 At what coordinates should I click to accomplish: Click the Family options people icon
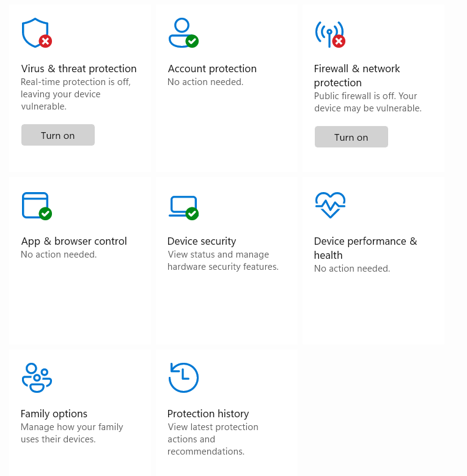(37, 377)
